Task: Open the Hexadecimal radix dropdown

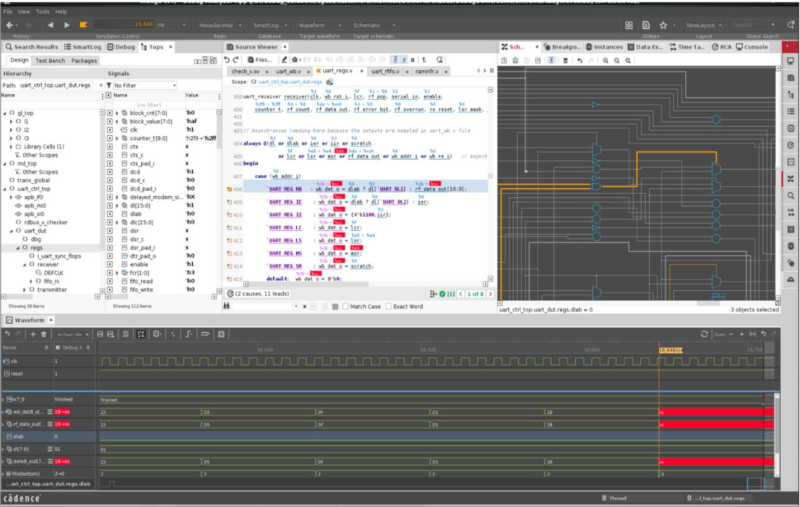Action: 220,25
